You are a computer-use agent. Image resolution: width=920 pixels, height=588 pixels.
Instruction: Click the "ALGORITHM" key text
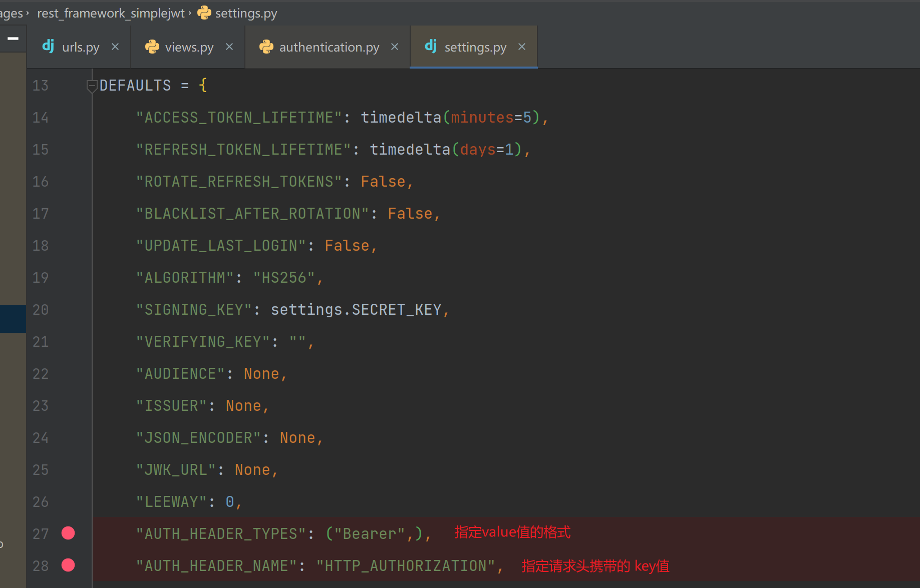(x=185, y=278)
